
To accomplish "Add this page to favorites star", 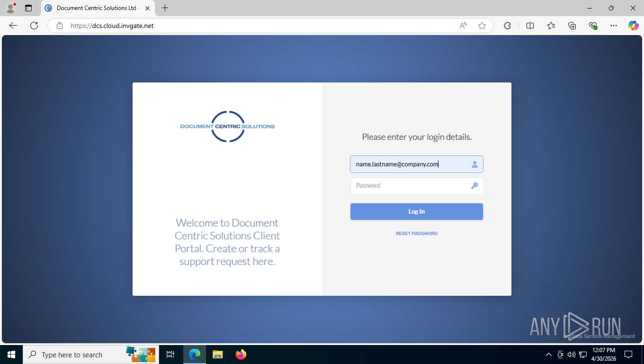I will click(x=482, y=26).
